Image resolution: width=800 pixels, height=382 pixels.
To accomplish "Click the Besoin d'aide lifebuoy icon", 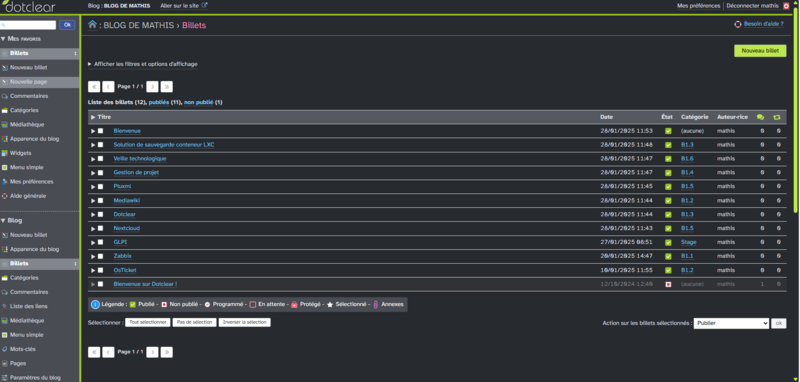I will click(x=737, y=24).
